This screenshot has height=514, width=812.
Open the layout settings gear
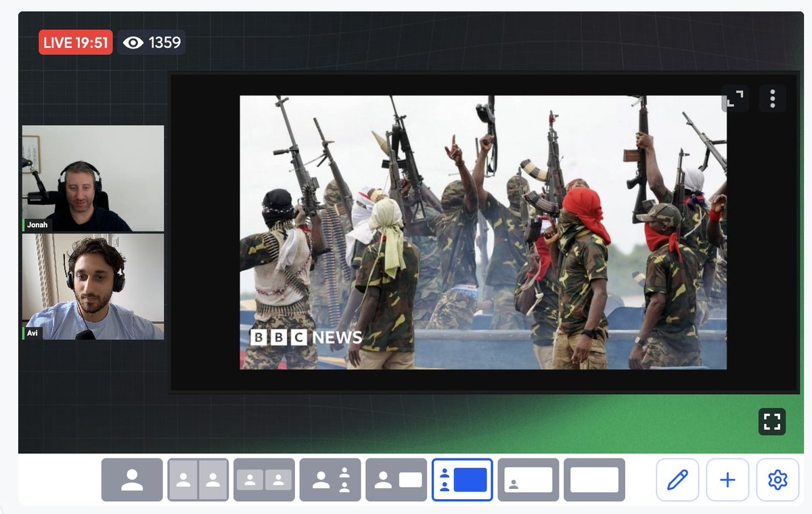coord(777,479)
